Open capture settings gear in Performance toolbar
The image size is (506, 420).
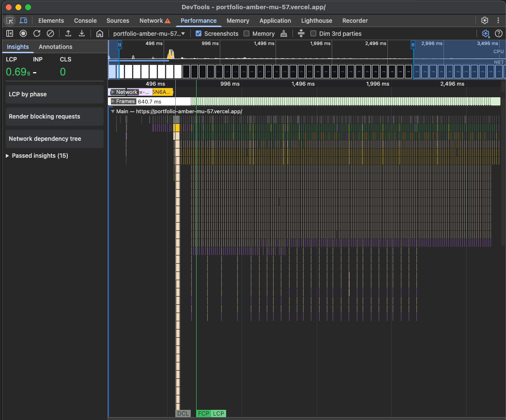pyautogui.click(x=486, y=33)
